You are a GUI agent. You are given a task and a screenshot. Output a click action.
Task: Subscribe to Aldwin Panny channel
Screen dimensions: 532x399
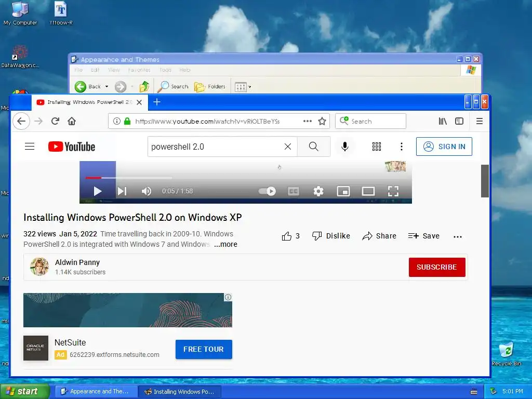[437, 267]
